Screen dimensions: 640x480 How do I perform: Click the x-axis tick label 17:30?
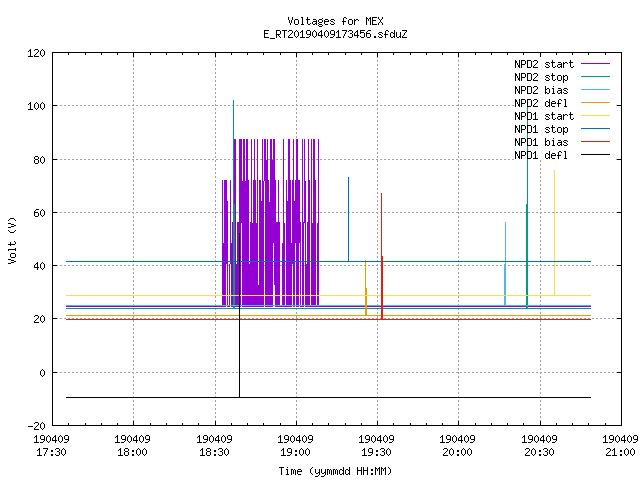pyautogui.click(x=51, y=452)
